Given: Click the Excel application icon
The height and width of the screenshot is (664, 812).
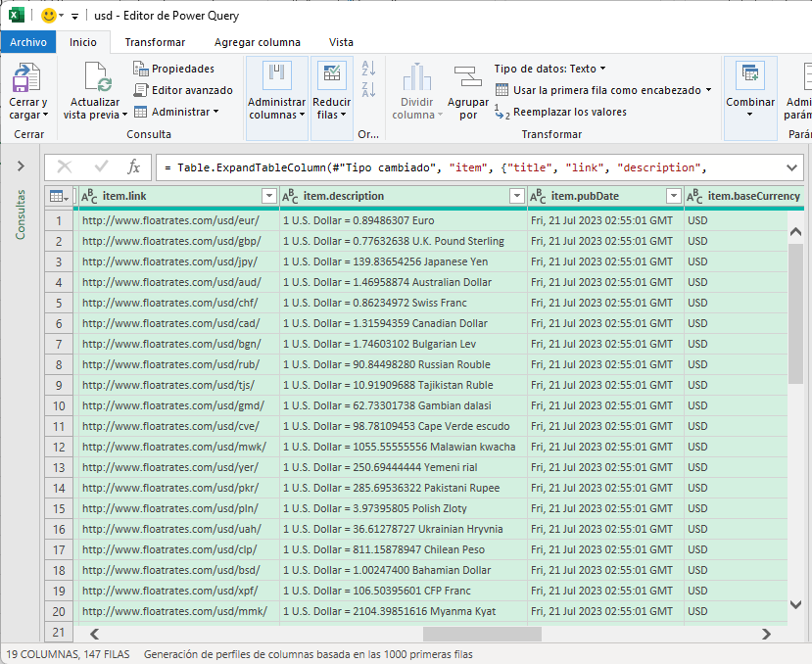Looking at the screenshot, I should (16, 15).
